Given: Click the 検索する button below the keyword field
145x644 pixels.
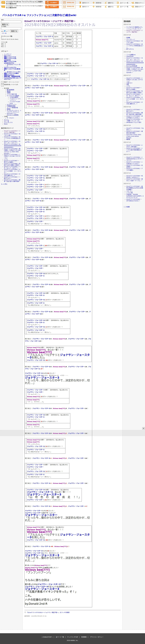Looking at the screenshot, I should pyautogui.click(x=5, y=24).
